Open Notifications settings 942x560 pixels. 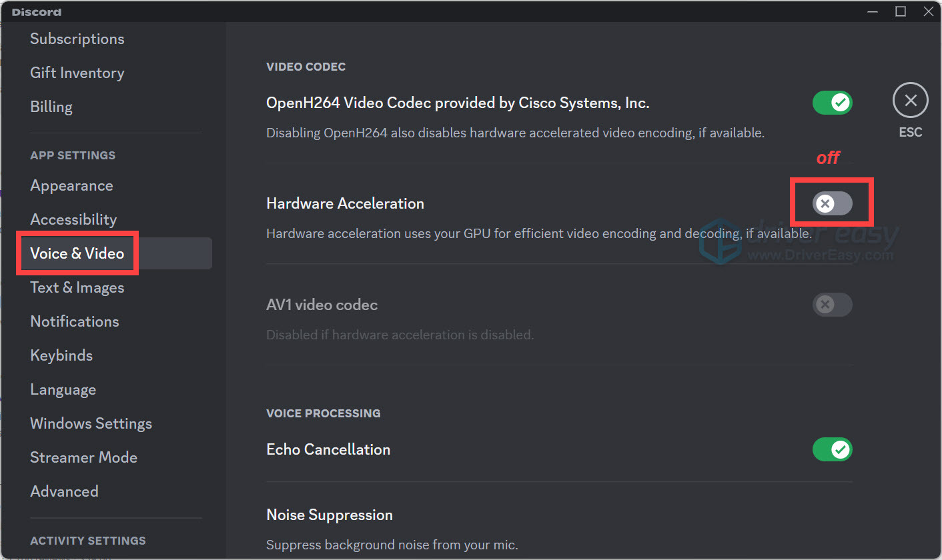[74, 321]
